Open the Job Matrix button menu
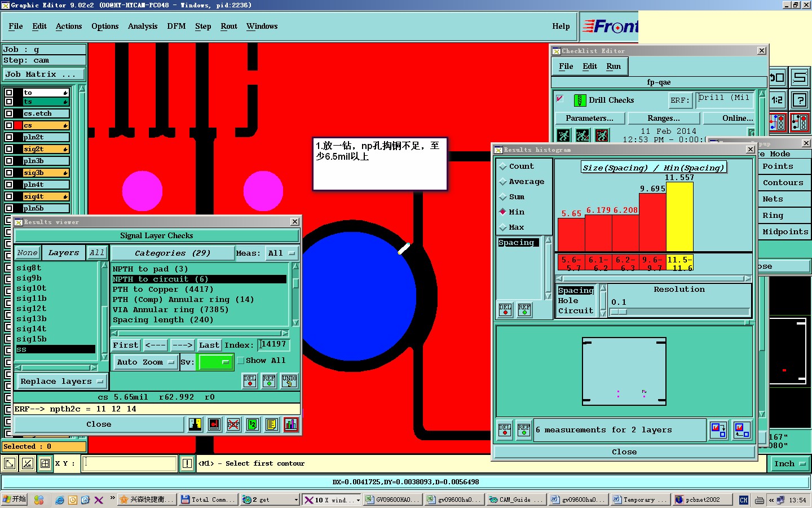812x508 pixels. coord(44,75)
